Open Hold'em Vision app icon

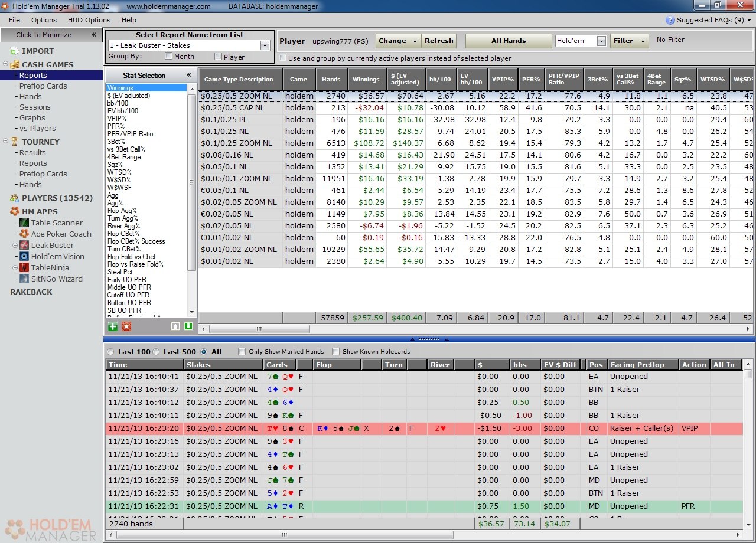[24, 256]
